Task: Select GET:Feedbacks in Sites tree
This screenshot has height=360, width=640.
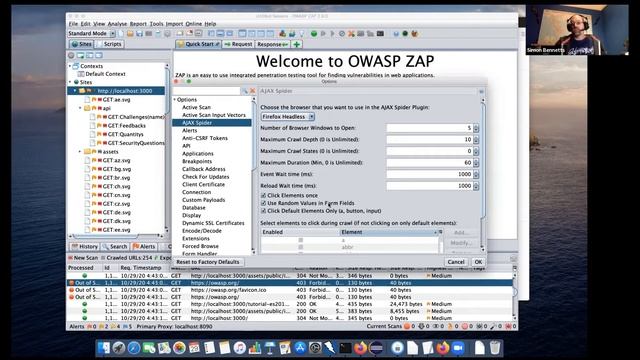Action: coord(126,126)
